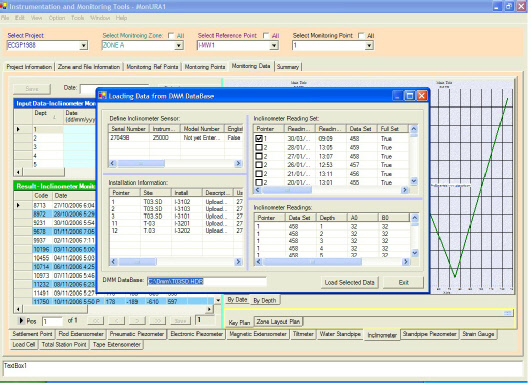
Task: Switch to the Zone and File Information tab
Action: coord(89,67)
